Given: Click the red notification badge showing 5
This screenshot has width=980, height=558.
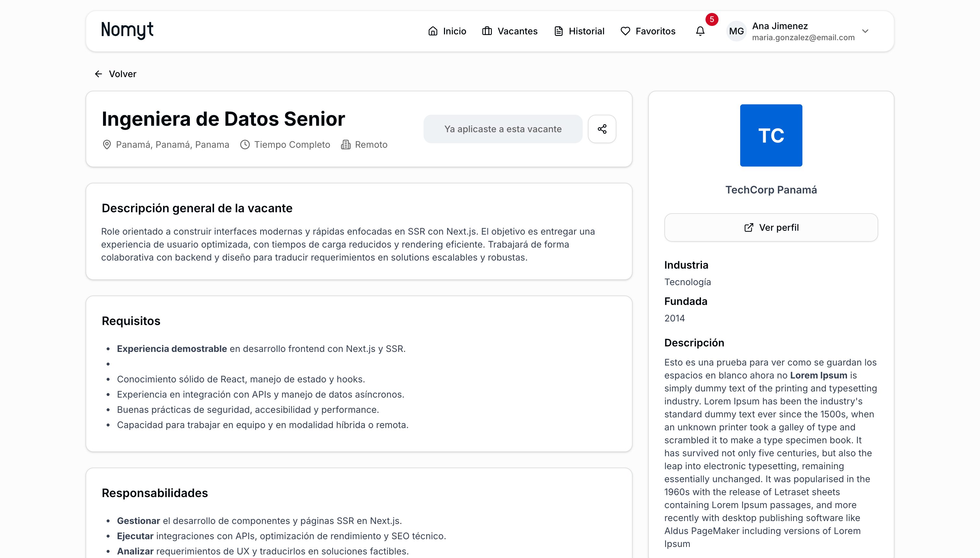Looking at the screenshot, I should click(x=712, y=19).
